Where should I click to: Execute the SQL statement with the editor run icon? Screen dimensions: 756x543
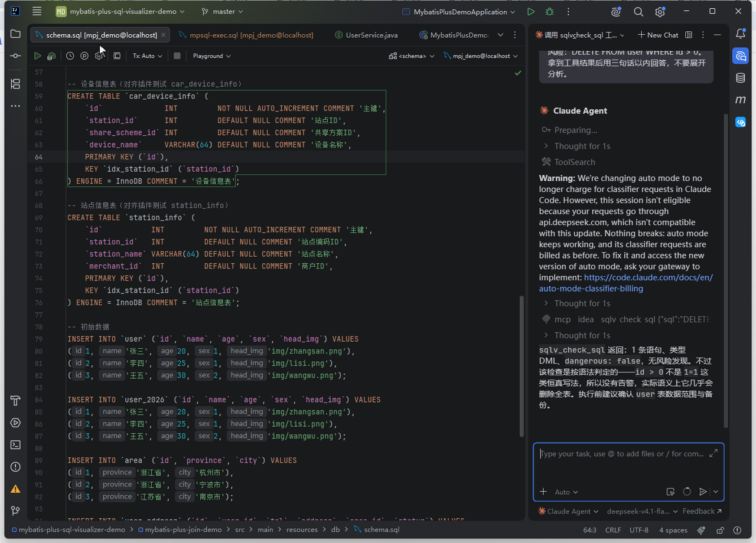tap(37, 55)
